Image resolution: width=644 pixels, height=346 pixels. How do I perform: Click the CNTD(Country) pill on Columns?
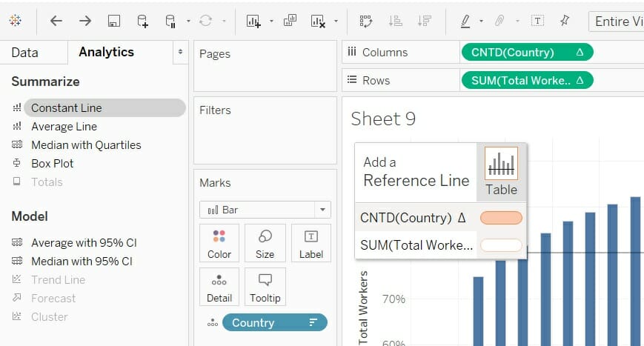point(528,52)
